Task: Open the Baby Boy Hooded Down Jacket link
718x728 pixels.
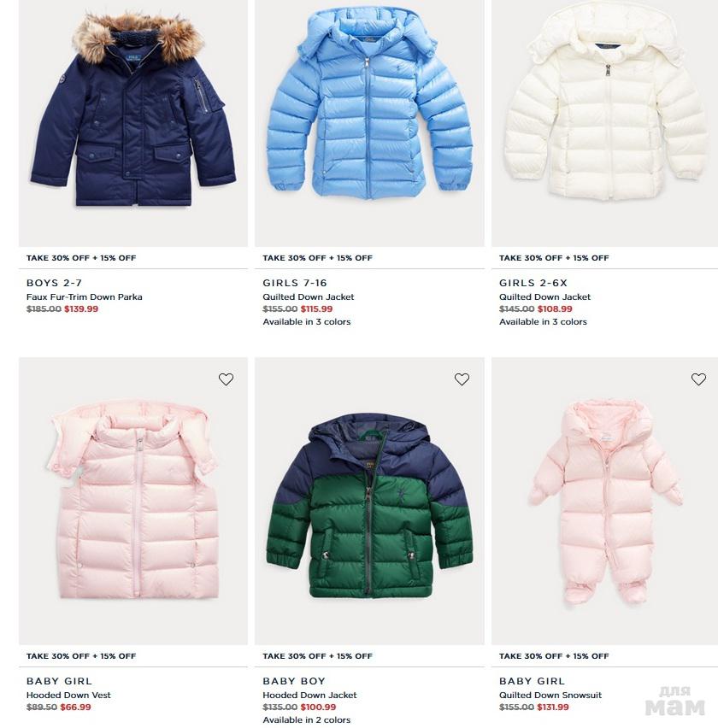Action: click(309, 695)
